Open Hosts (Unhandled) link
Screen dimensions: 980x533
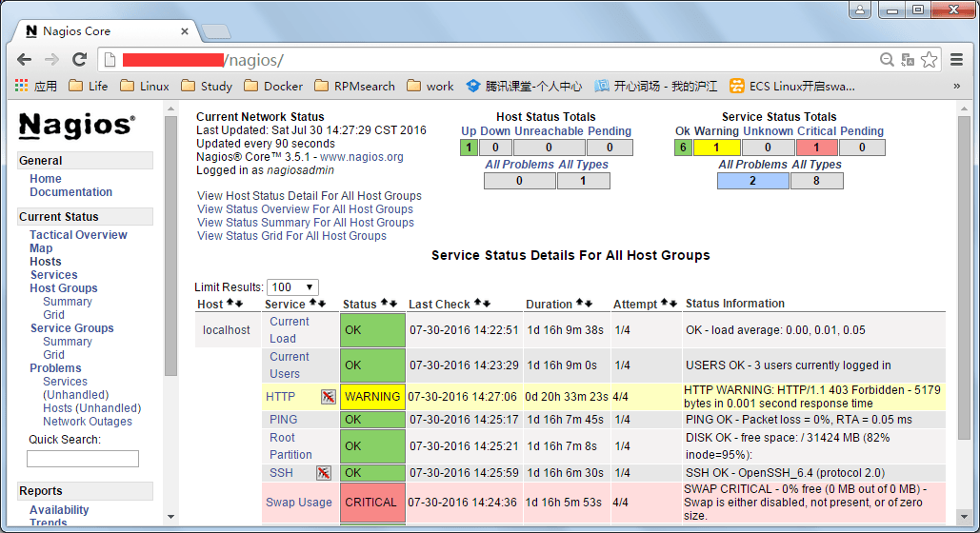coord(91,408)
